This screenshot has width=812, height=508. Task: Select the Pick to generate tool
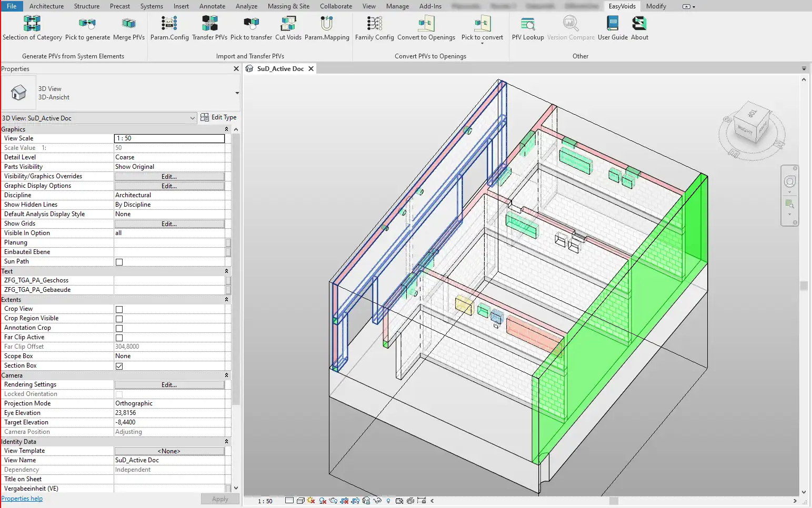[x=87, y=24]
